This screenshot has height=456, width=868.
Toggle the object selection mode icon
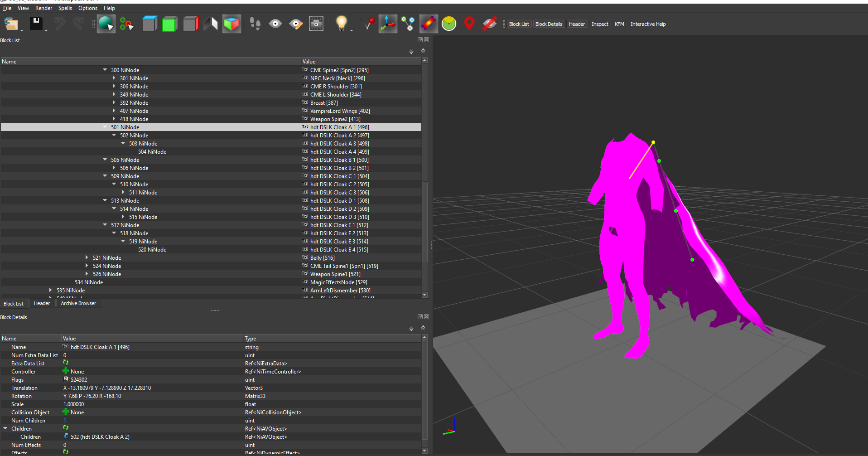tap(106, 24)
